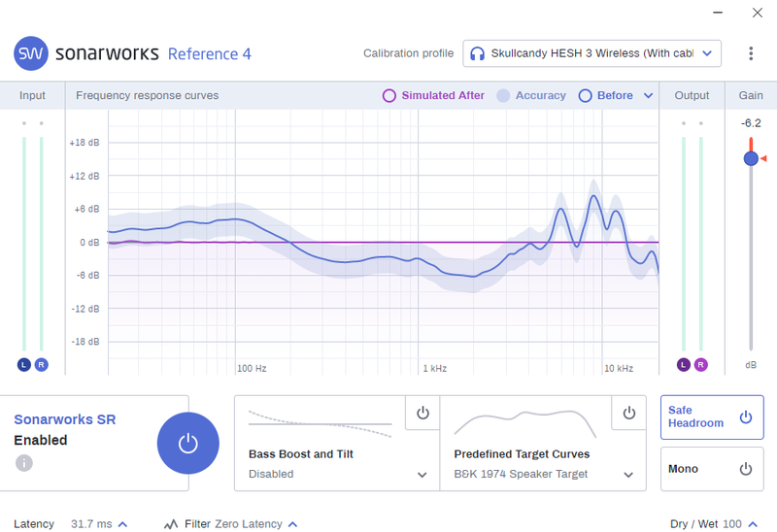Toggle Predefined Target Curves power
Screen dimensions: 777x532
tap(628, 413)
